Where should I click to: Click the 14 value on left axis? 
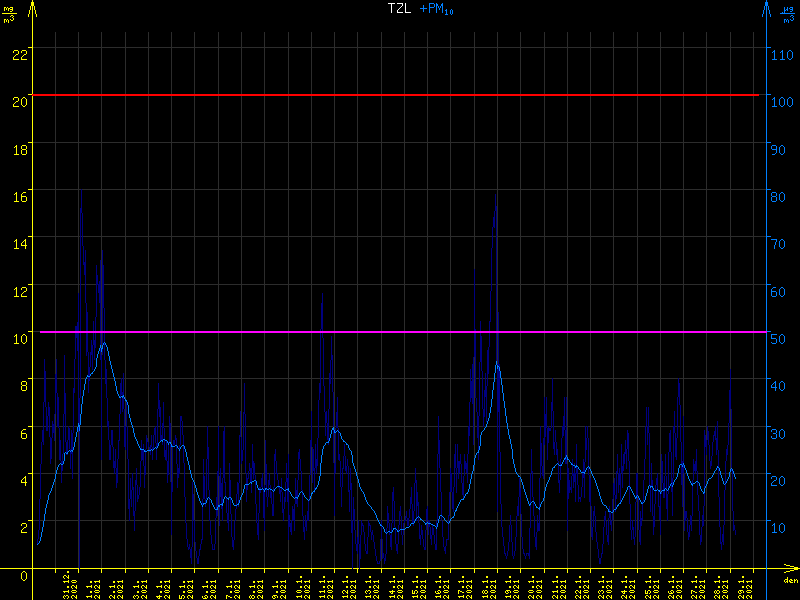coord(18,243)
